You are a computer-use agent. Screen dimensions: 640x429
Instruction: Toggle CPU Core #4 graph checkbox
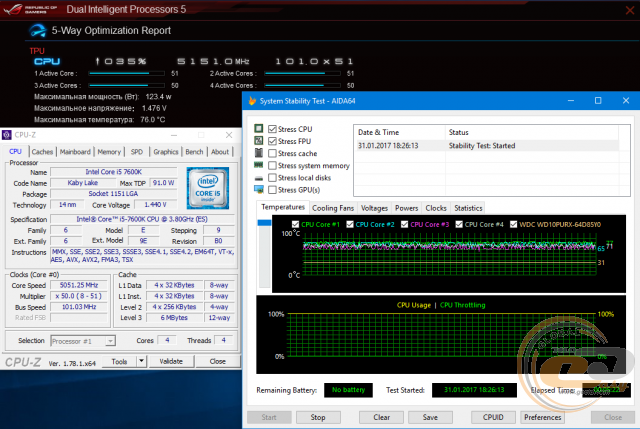[x=459, y=225]
